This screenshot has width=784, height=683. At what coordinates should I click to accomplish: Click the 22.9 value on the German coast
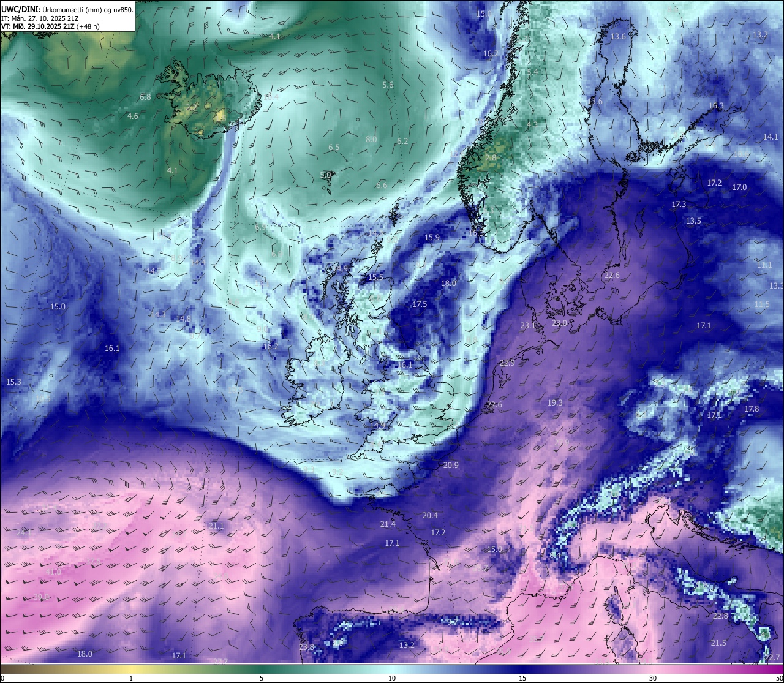pos(507,363)
